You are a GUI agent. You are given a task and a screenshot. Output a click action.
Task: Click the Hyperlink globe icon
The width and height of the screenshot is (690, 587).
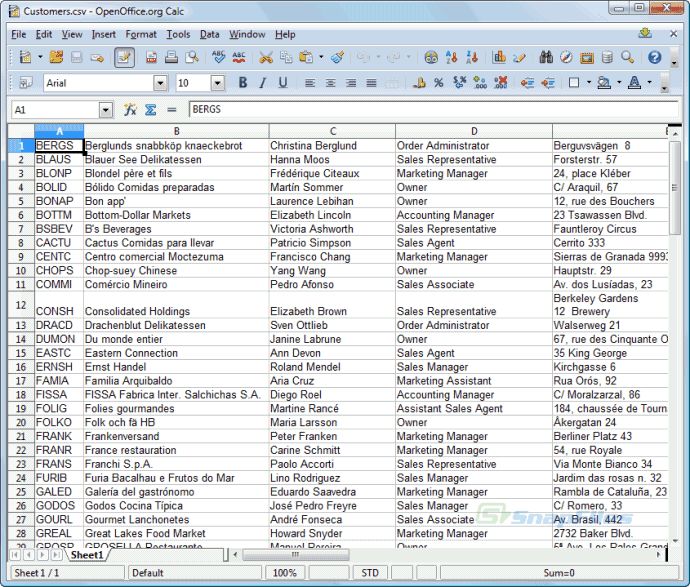click(x=431, y=57)
